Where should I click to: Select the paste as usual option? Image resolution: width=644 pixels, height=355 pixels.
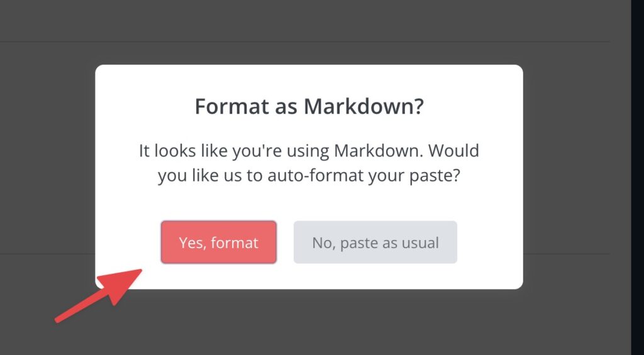point(375,242)
